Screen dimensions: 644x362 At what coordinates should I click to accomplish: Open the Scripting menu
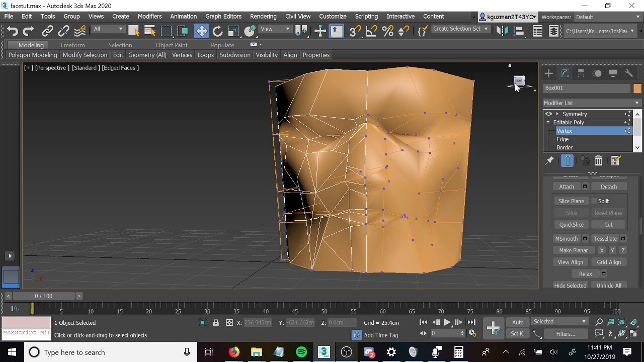(x=366, y=17)
